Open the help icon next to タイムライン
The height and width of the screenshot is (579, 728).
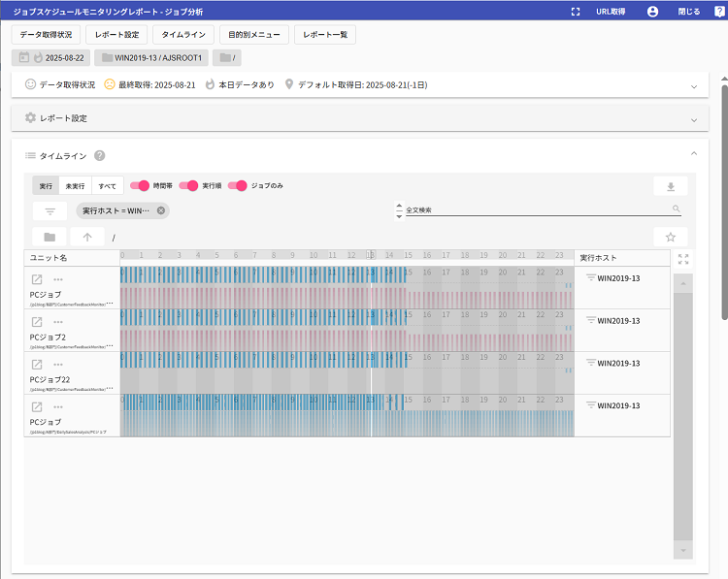[99, 156]
